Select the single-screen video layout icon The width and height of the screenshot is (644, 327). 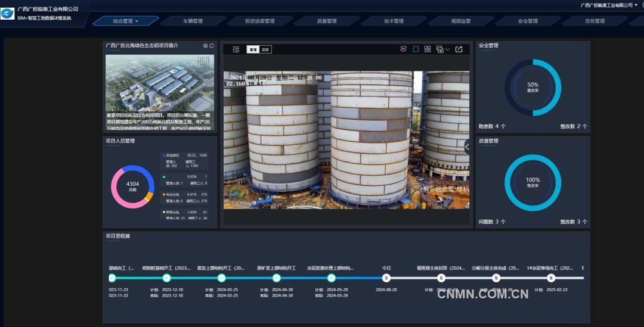[x=416, y=49]
